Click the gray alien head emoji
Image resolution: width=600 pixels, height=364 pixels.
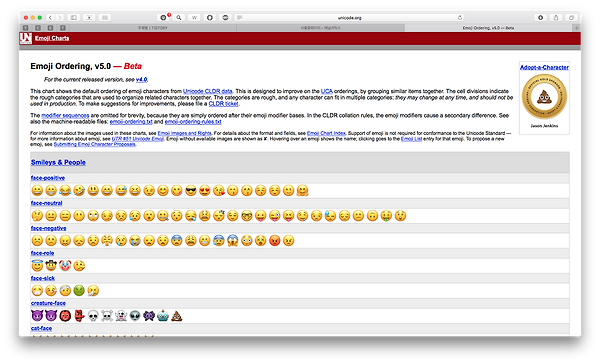135,316
